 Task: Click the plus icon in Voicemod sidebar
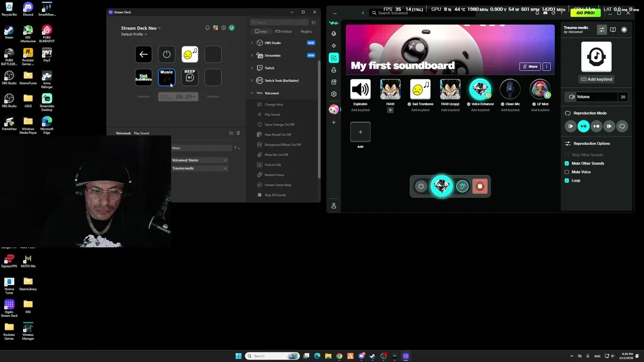(334, 122)
